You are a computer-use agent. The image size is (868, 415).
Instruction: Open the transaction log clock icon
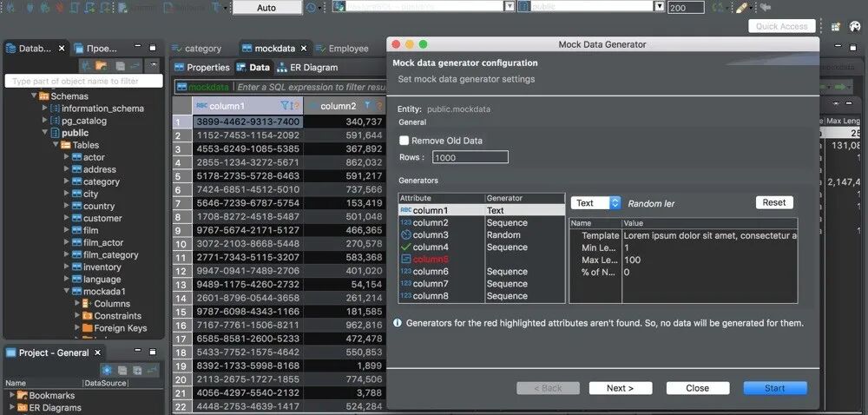(x=312, y=8)
